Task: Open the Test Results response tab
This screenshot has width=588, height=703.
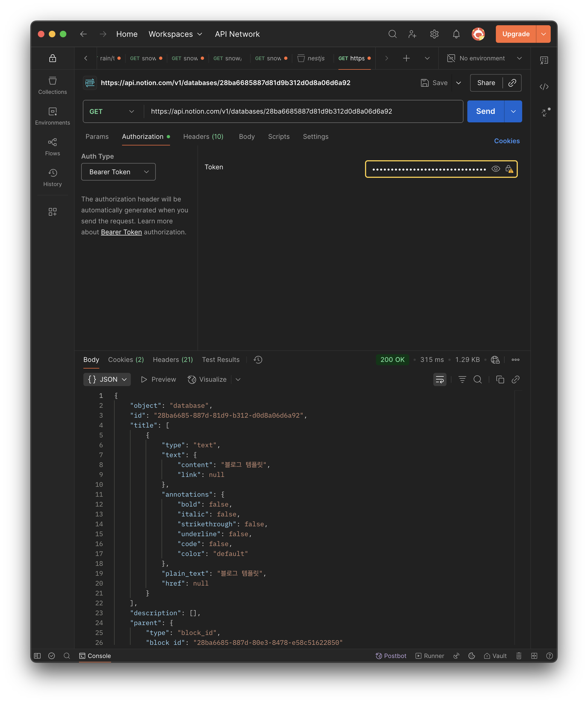Action: (x=220, y=359)
